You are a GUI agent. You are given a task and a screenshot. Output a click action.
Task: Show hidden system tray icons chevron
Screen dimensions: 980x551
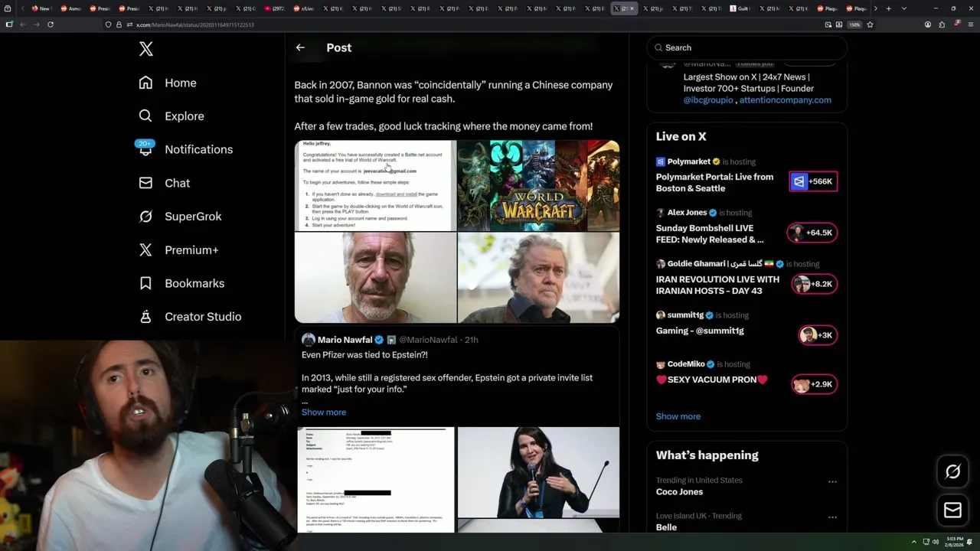coord(913,542)
